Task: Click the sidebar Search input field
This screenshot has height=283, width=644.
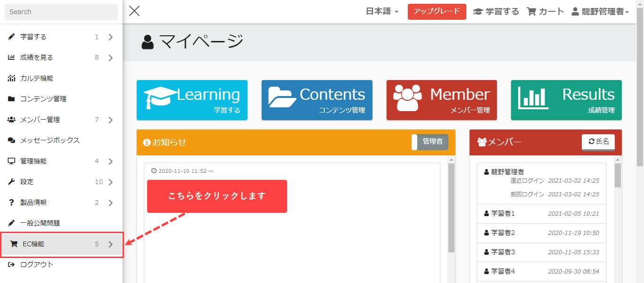Action: pyautogui.click(x=61, y=12)
